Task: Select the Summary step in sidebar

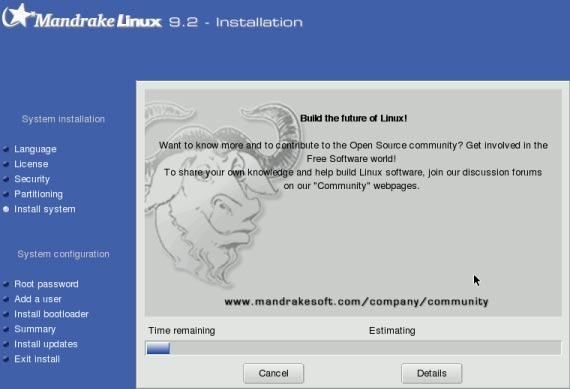Action: 35,329
